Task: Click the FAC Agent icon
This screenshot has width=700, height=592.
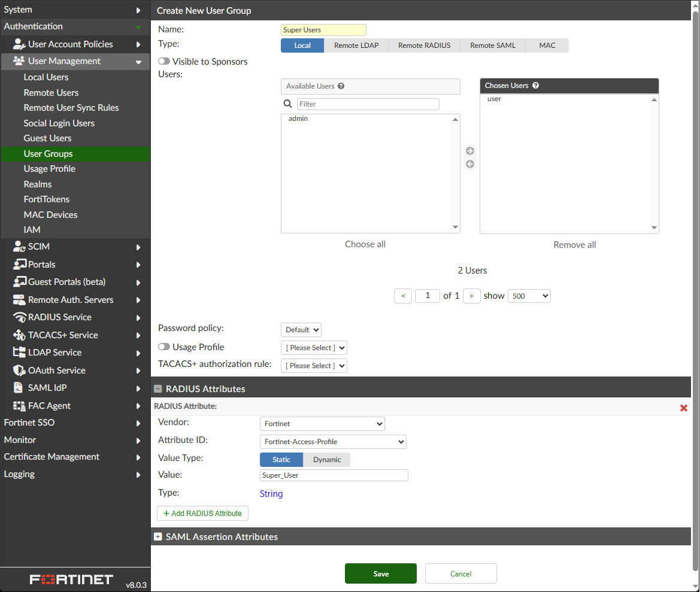Action: click(x=19, y=405)
